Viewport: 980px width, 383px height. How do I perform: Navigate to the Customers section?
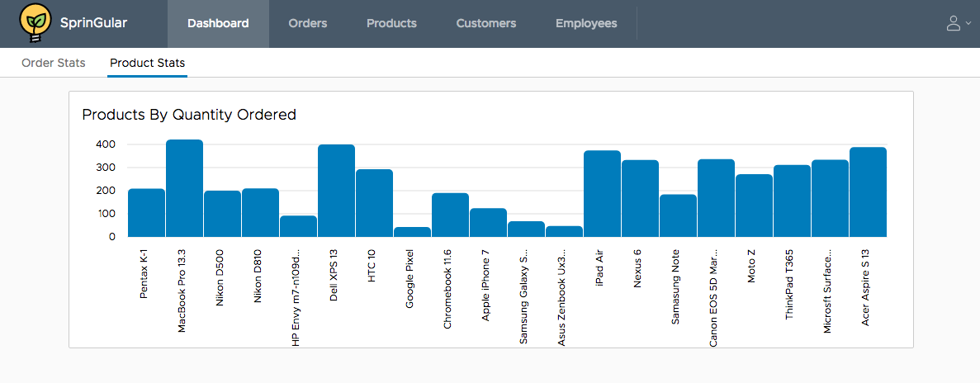(485, 24)
